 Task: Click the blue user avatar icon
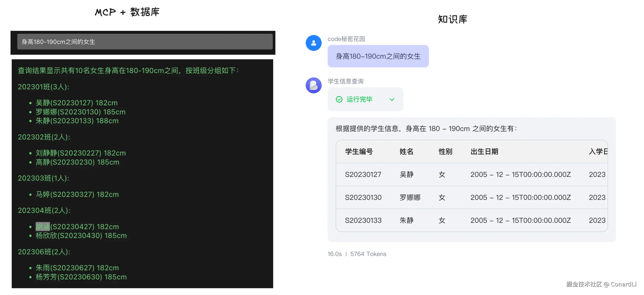coord(313,43)
